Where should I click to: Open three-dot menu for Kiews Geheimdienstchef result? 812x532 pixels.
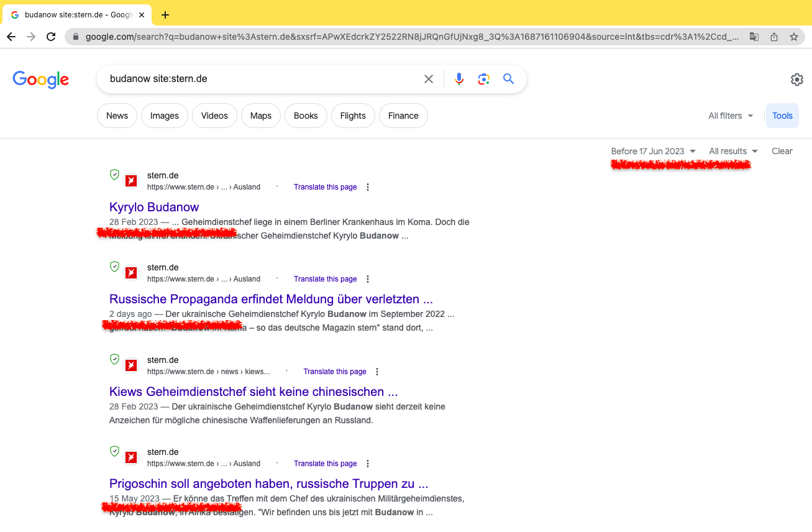point(377,372)
